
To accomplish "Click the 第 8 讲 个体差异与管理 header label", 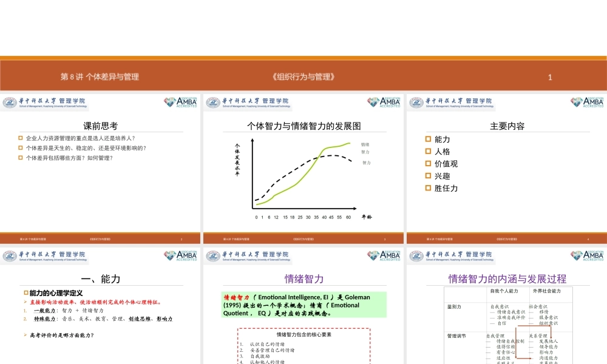I will [x=100, y=77].
